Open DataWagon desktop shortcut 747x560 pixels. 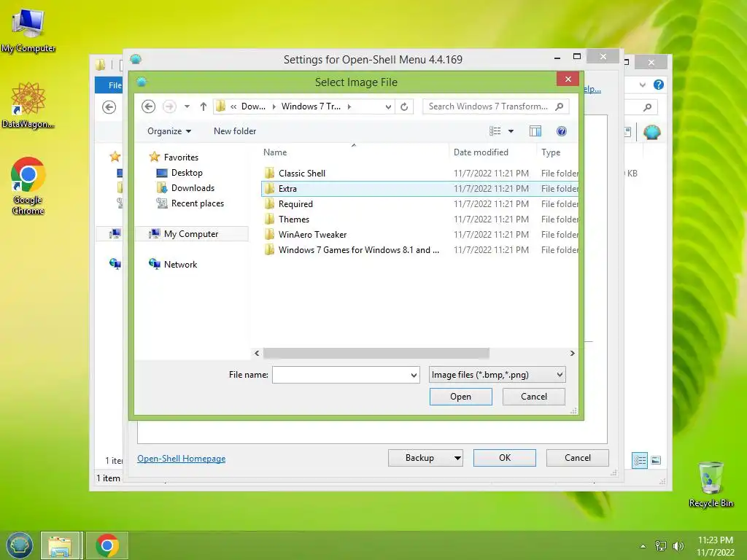(28, 105)
